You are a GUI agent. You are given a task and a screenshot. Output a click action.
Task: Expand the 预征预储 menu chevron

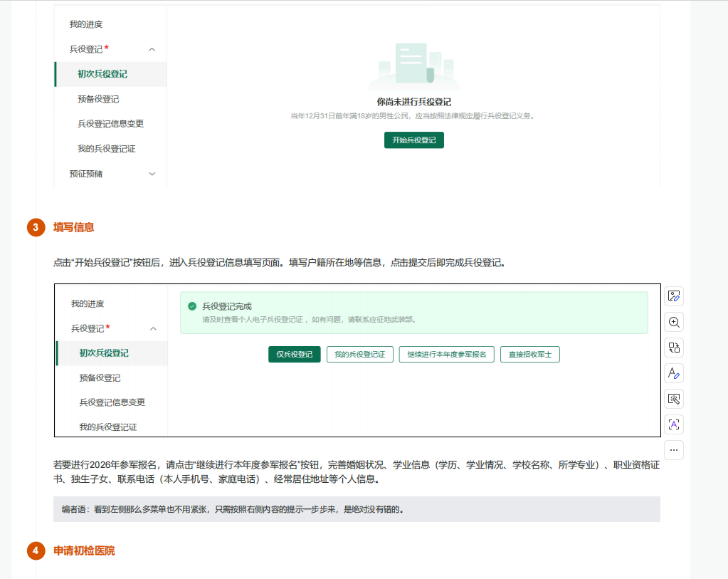click(x=152, y=174)
